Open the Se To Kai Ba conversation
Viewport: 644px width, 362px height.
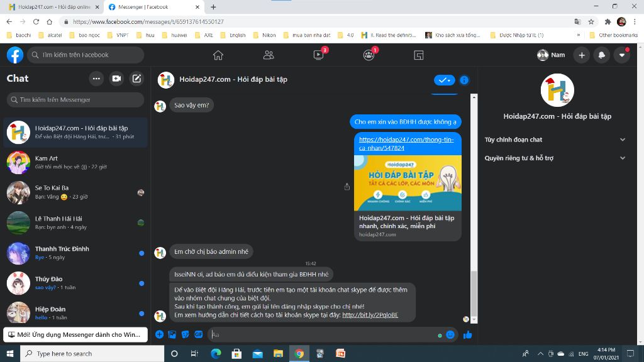(75, 192)
